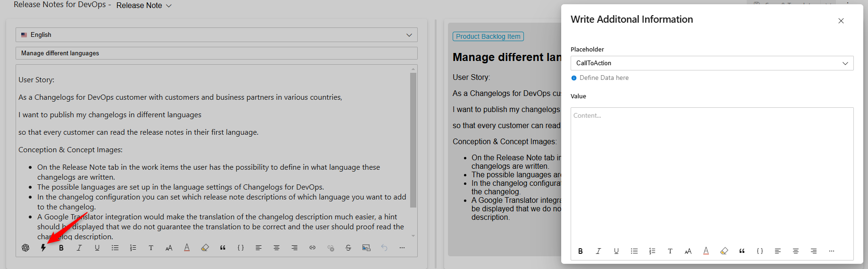
Task: Toggle bold in the dialog Value editor
Action: click(x=581, y=251)
